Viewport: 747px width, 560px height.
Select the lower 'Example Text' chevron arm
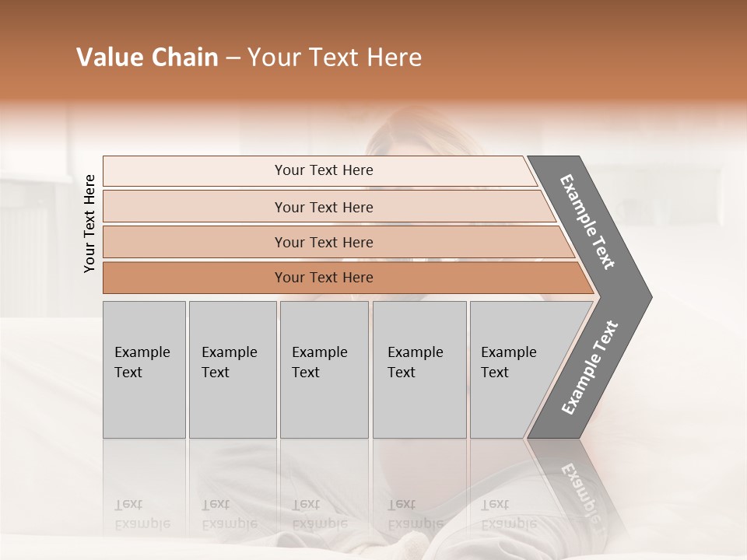pyautogui.click(x=590, y=368)
